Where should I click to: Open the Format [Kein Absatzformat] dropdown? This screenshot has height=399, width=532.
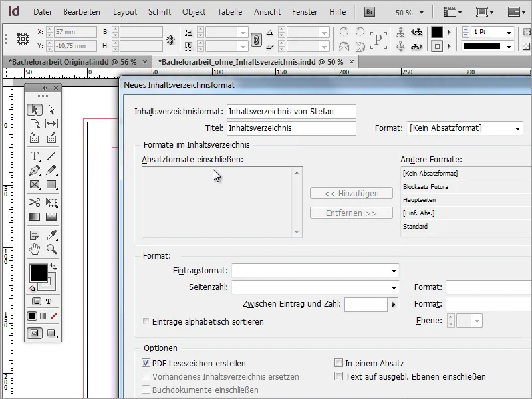click(x=464, y=128)
